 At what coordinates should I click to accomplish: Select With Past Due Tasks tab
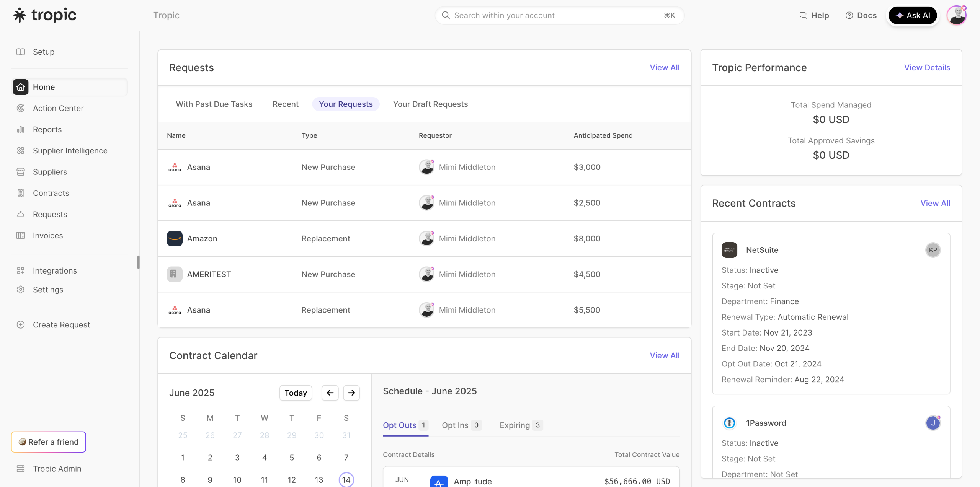click(x=214, y=104)
